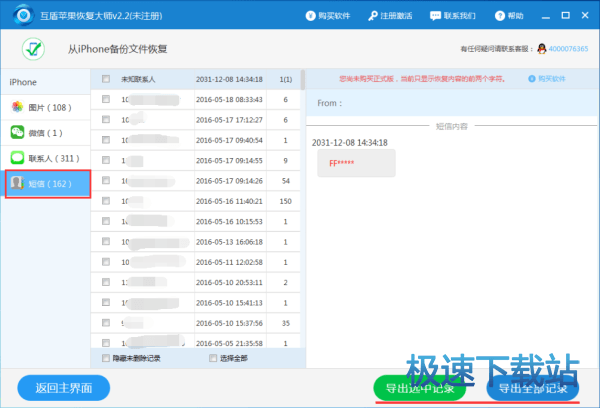Check the 2016-05-10 20:53:11 row checkbox
The image size is (600, 408).
click(106, 282)
